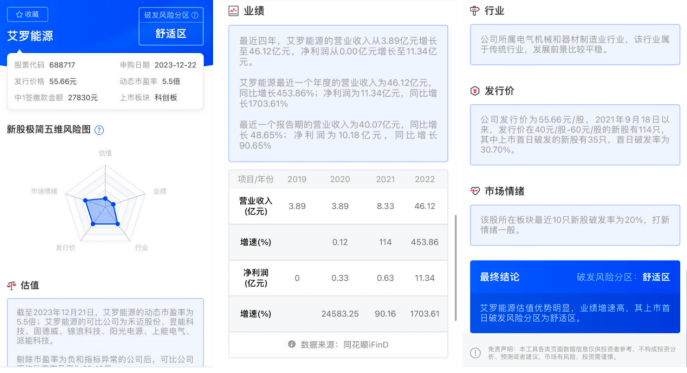Viewport: 687px width, 373px height.
Task: Click the 市场情绪 description text box
Action: tap(575, 225)
